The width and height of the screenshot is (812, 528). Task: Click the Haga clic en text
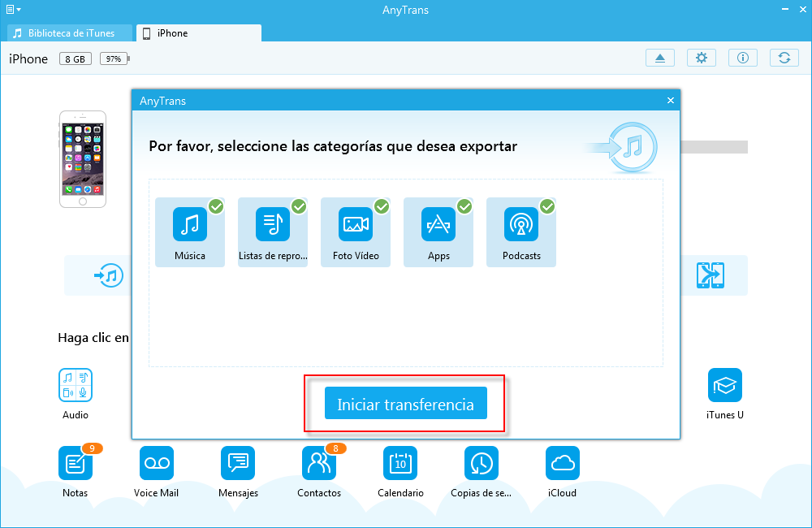pos(93,338)
